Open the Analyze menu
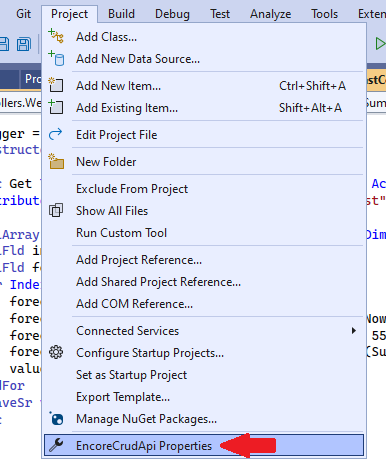386x471 pixels. 271,14
